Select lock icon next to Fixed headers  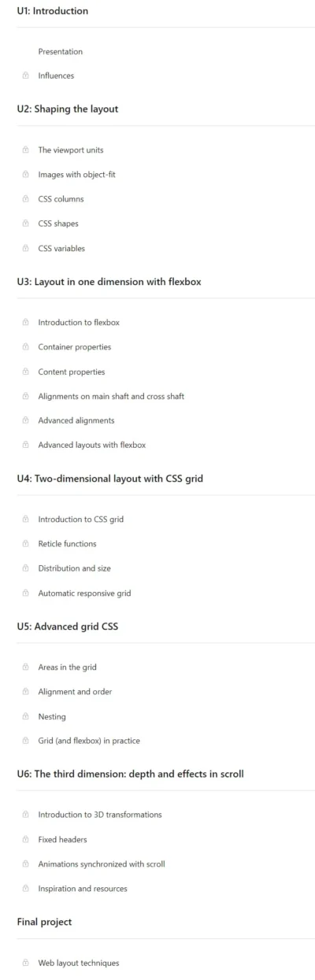[x=25, y=839]
